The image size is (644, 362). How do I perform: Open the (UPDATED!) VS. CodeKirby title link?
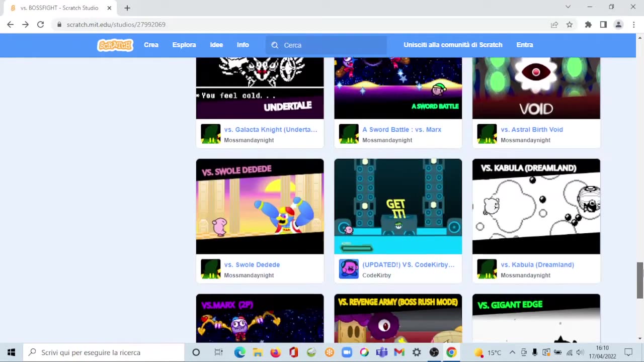coord(409,265)
